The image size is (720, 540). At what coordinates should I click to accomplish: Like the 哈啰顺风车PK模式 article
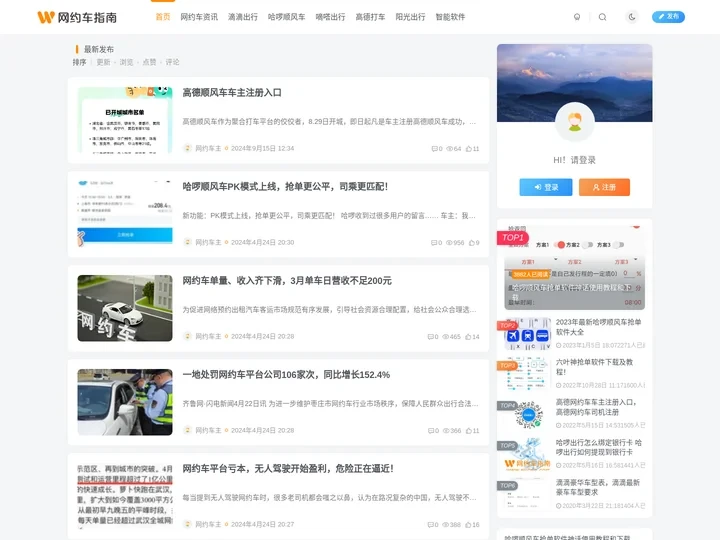(472, 243)
